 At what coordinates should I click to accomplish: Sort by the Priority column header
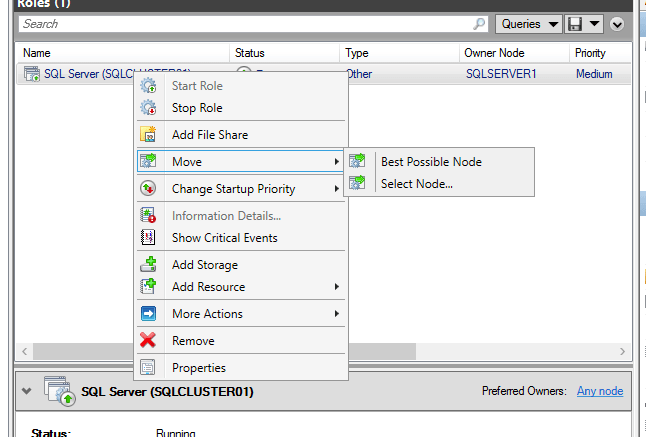point(600,53)
